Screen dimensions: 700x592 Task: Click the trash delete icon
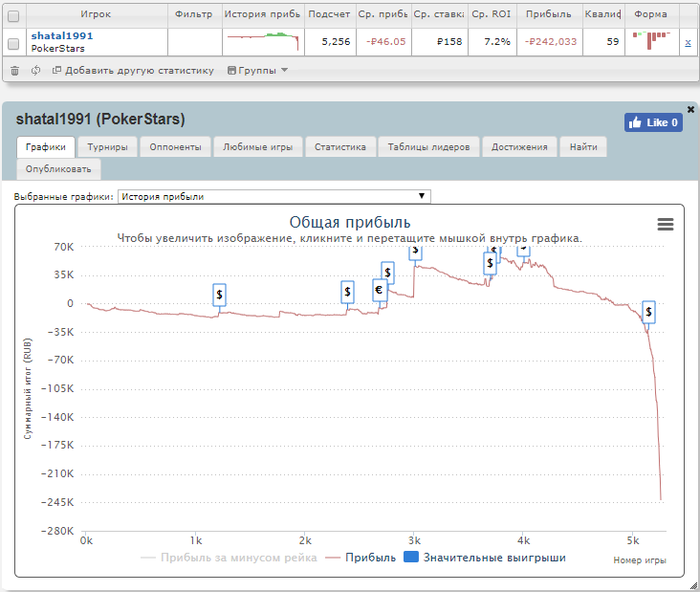[14, 71]
